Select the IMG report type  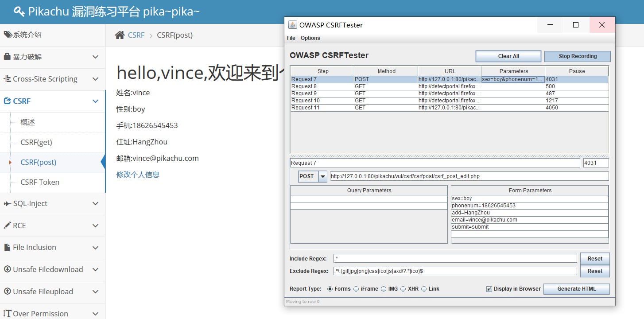point(384,289)
